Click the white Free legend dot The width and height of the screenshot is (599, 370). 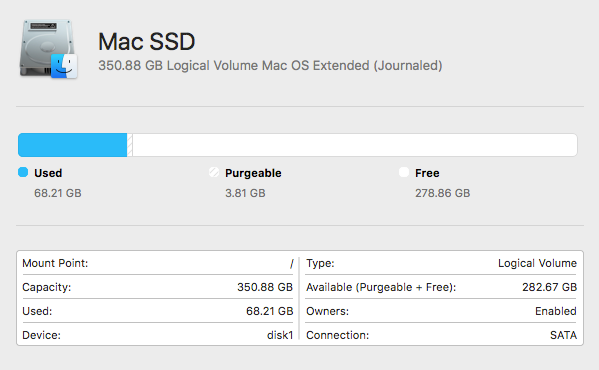pyautogui.click(x=404, y=172)
